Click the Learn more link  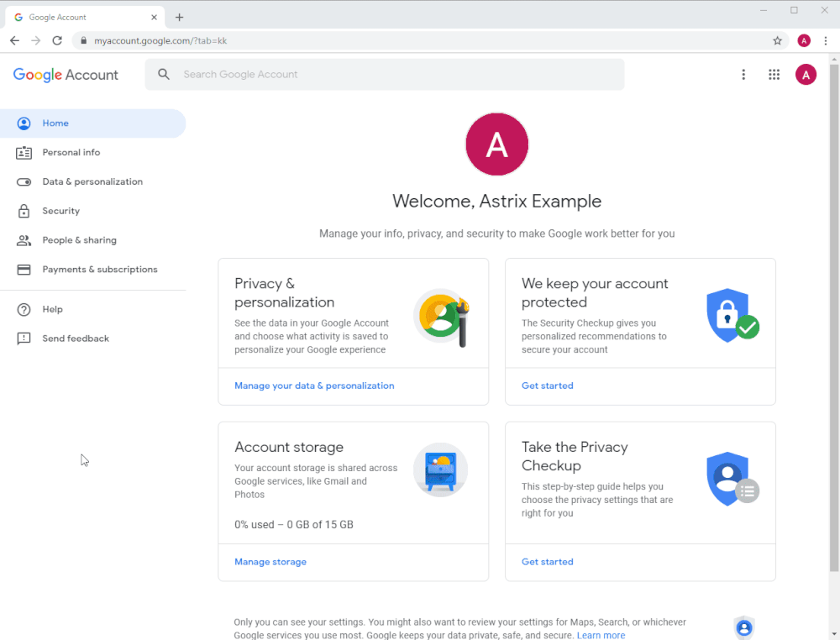tap(601, 635)
